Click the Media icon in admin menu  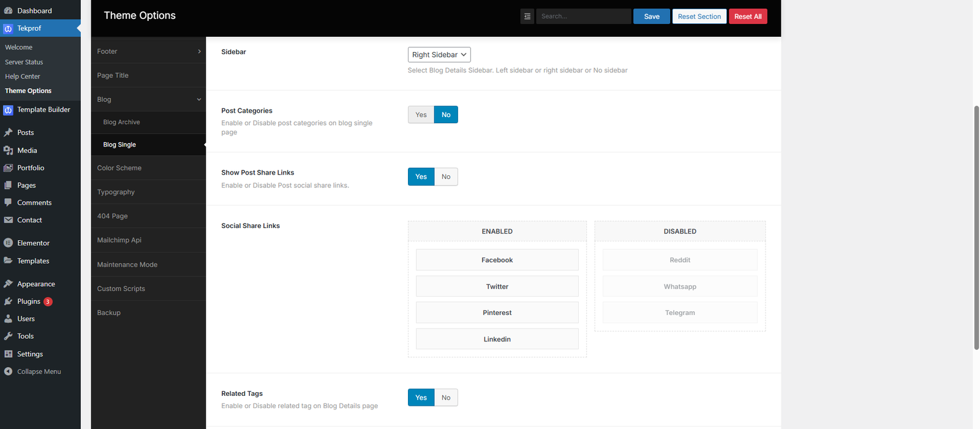(8, 151)
